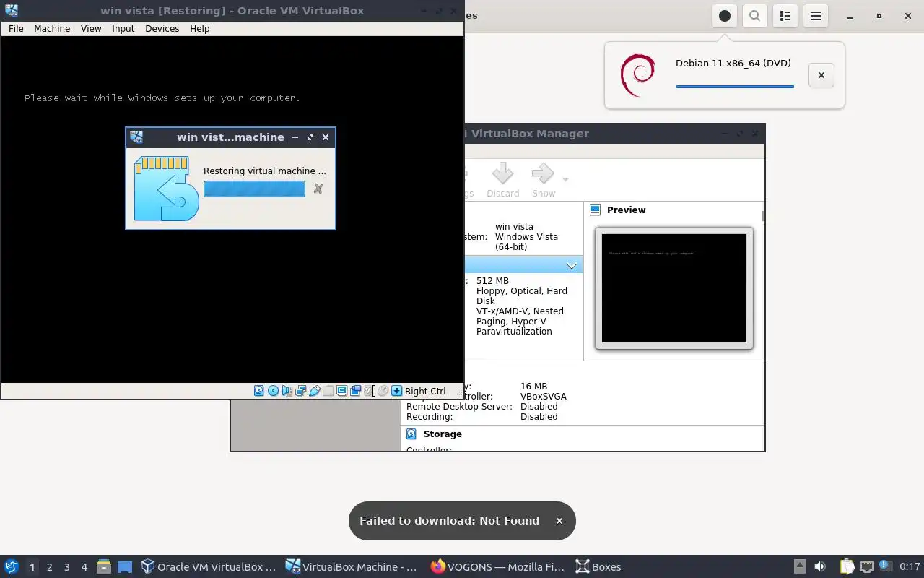
Task: Switch to workspace 3
Action: (66, 567)
